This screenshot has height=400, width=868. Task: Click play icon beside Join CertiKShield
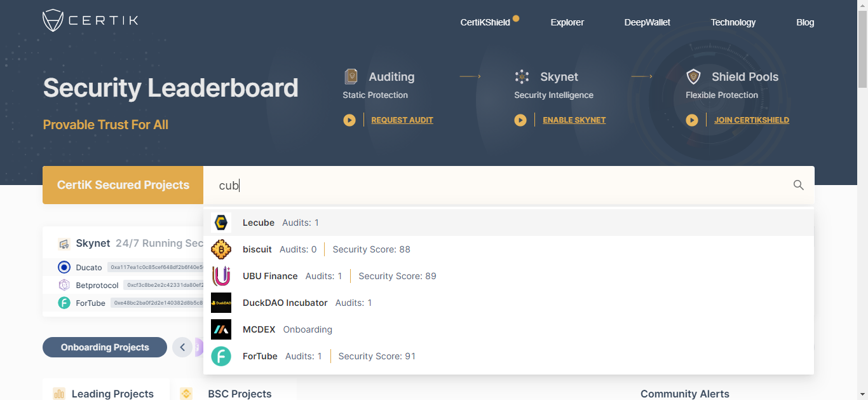[x=692, y=120]
